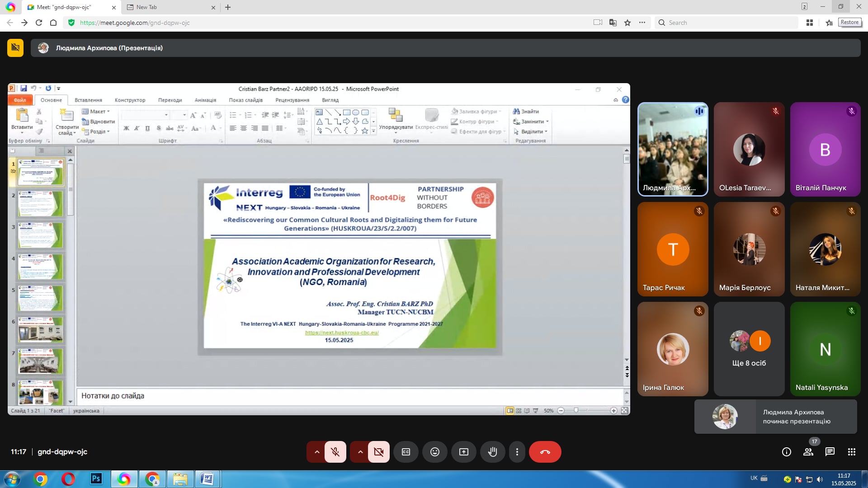Open translate page icon in address bar
Viewport: 868px width, 488px height.
[613, 23]
